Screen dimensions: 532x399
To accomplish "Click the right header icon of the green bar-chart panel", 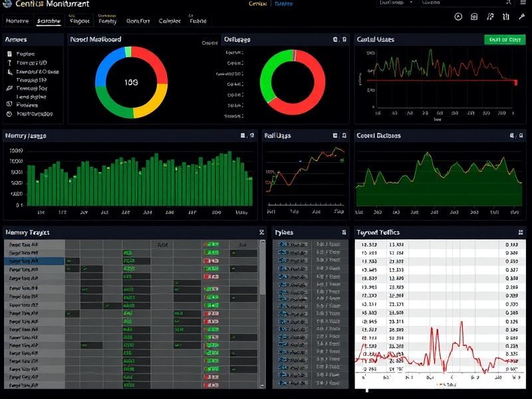I will pos(252,136).
